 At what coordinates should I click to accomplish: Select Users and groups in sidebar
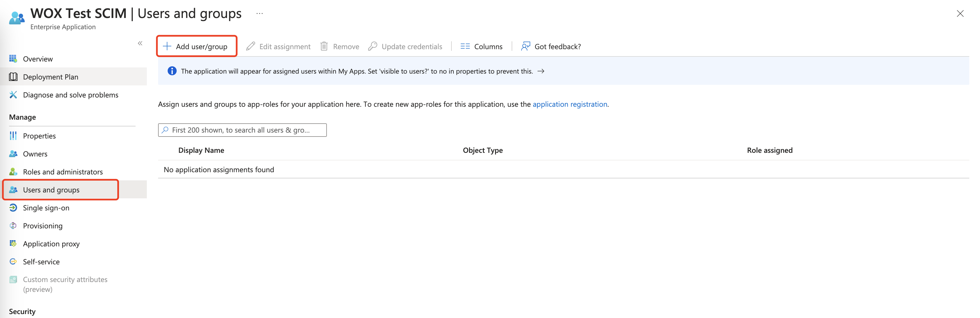pos(51,190)
